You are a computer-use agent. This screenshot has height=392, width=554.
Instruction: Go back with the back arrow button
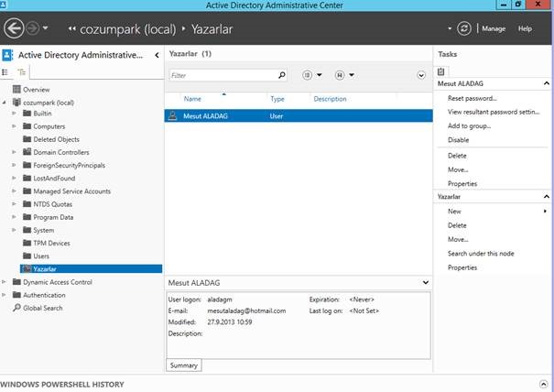click(x=14, y=28)
